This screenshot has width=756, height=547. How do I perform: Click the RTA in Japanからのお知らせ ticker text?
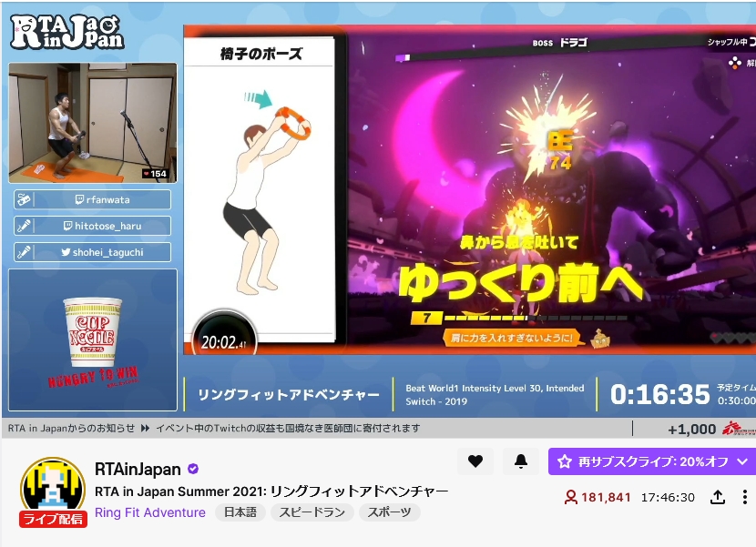[71, 428]
